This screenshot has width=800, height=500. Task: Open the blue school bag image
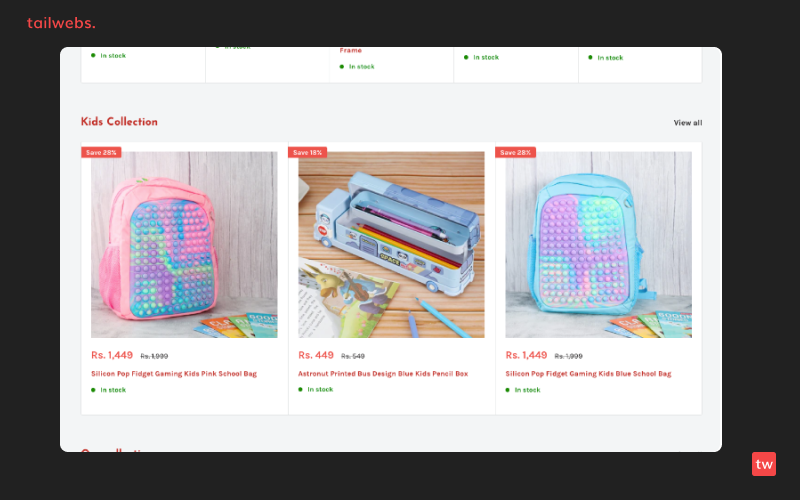click(598, 244)
